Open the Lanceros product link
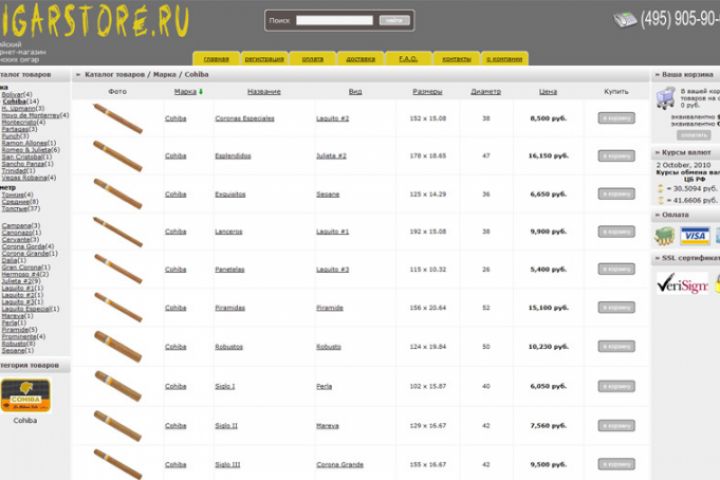 229,232
